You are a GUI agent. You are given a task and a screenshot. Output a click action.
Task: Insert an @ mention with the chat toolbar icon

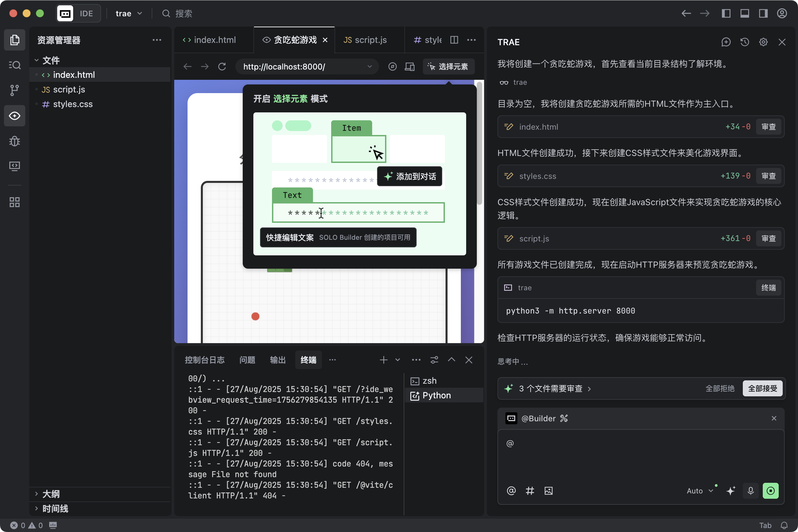(511, 491)
